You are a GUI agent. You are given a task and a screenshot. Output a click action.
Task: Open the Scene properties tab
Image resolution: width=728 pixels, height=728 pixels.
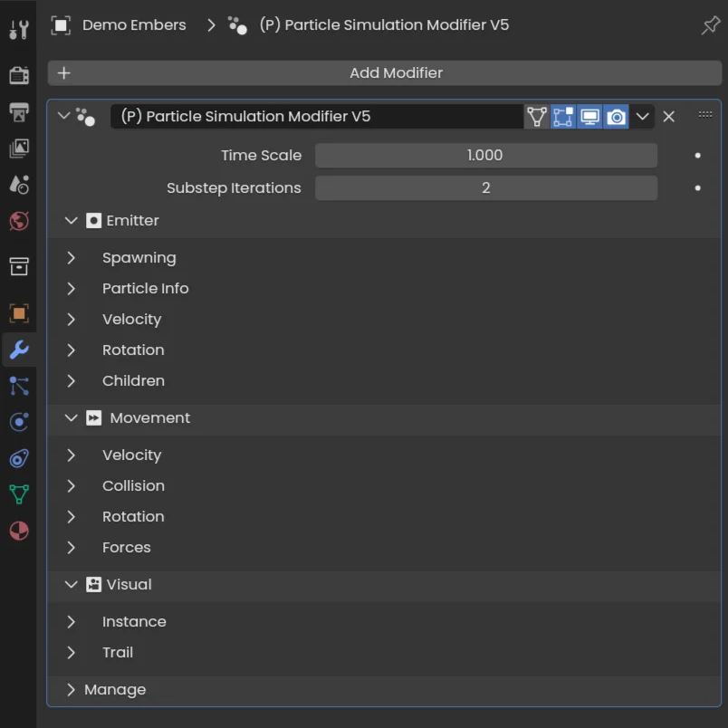pos(18,185)
